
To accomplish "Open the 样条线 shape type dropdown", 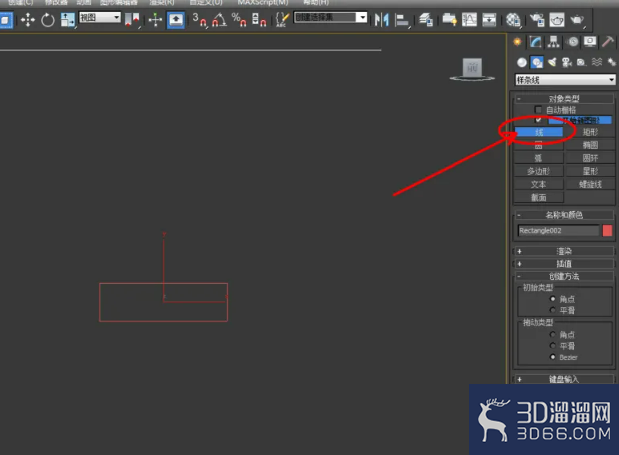I will pos(565,80).
